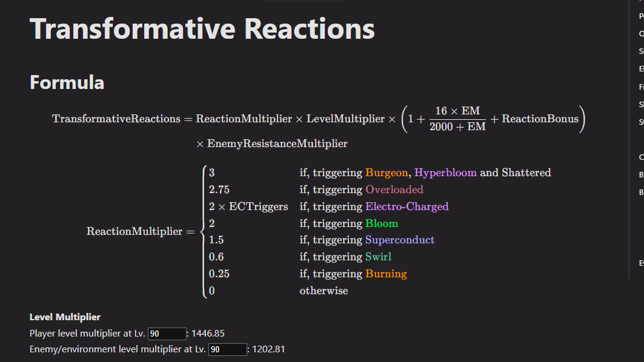Screen dimensions: 644x362
Task: Click the EnemyResistanceMultiplier formula term
Action: [277, 143]
